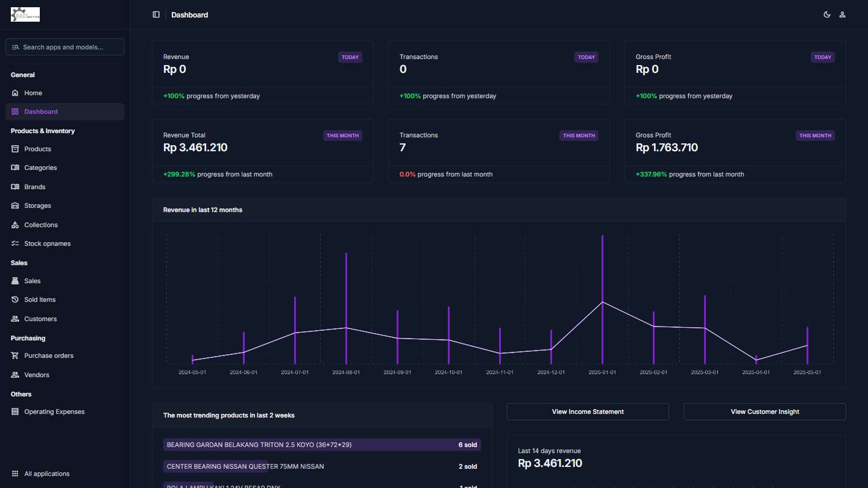The image size is (868, 488).
Task: Click the Sales register icon
Action: 15,281
